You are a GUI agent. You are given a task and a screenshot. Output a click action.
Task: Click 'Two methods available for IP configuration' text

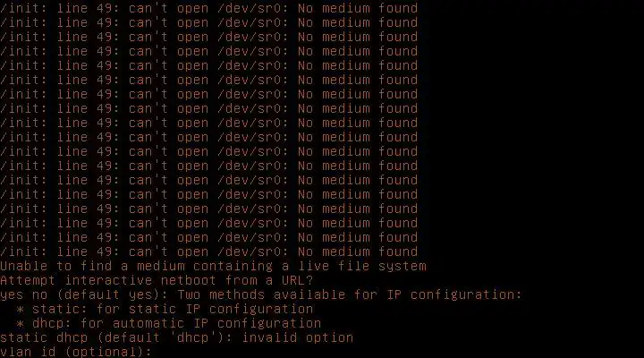pos(350,294)
